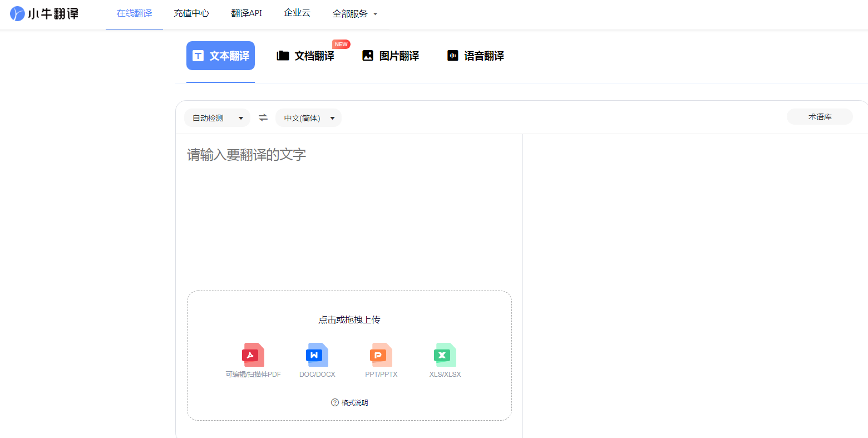Switch to the 文本翻译 tab
The height and width of the screenshot is (438, 868).
point(220,55)
